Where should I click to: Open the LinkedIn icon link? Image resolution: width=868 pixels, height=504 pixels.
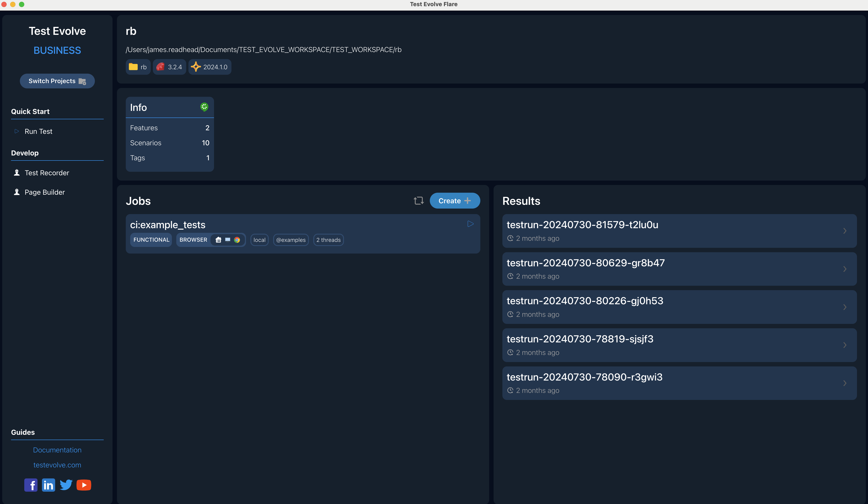[48, 485]
